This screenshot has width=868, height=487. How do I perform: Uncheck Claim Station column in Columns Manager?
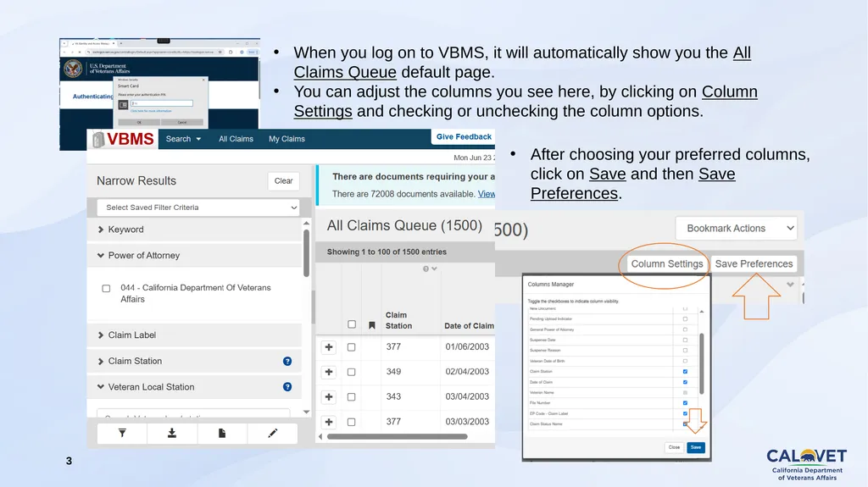(685, 371)
